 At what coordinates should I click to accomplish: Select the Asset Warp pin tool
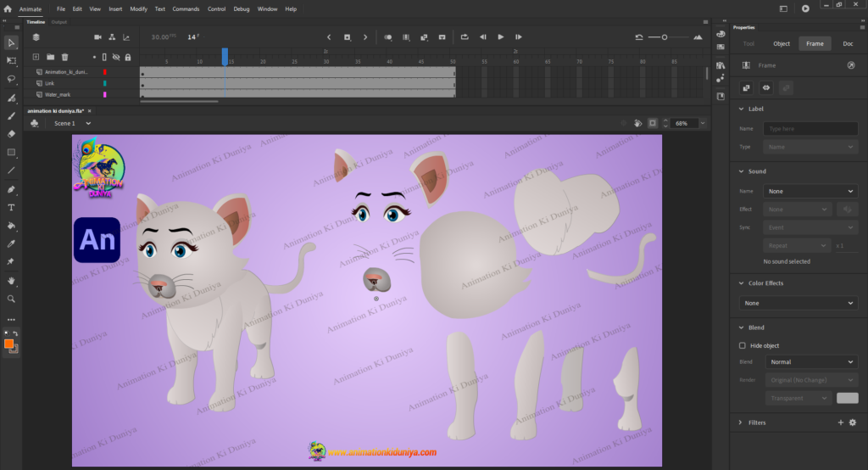(x=11, y=261)
